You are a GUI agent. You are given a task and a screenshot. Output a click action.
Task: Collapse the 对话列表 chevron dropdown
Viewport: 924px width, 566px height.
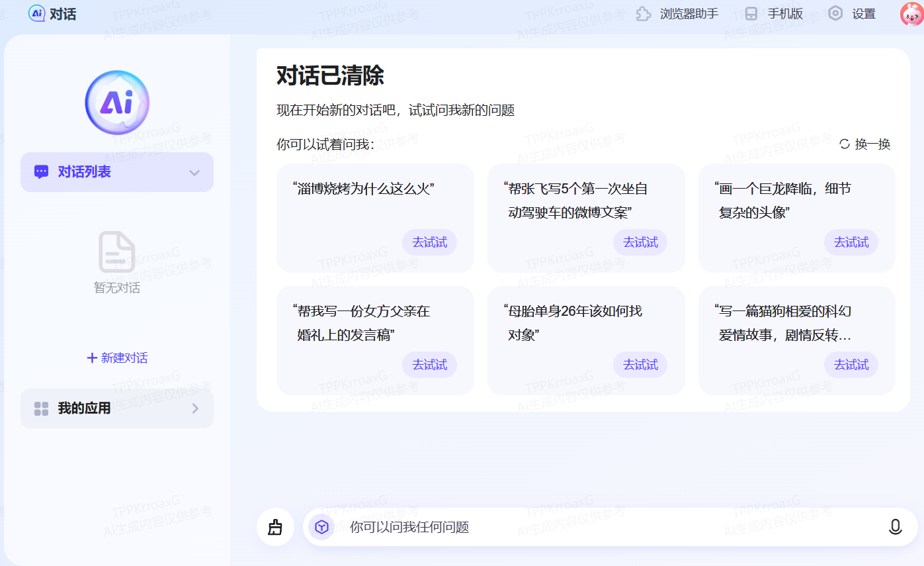click(194, 173)
